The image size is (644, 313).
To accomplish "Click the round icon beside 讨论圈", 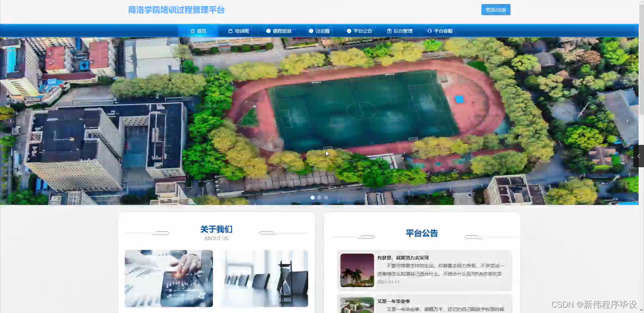I will [x=311, y=31].
